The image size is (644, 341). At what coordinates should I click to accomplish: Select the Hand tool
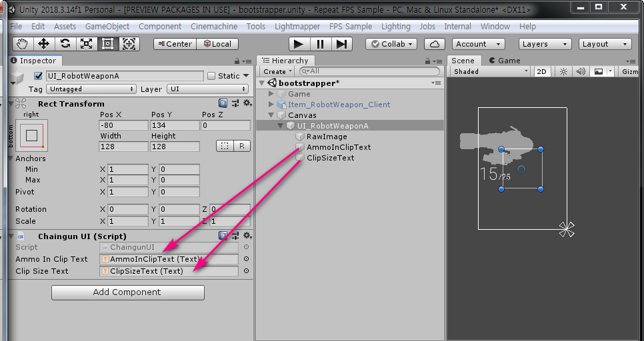(x=23, y=44)
